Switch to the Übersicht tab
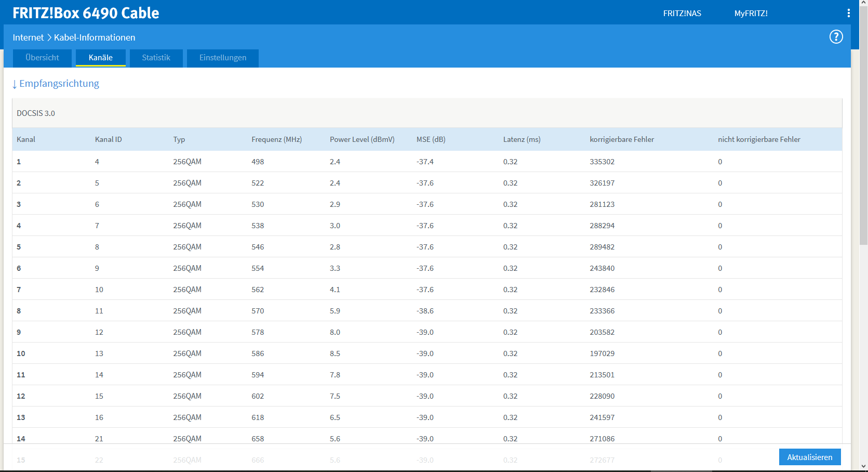868x472 pixels. click(42, 58)
